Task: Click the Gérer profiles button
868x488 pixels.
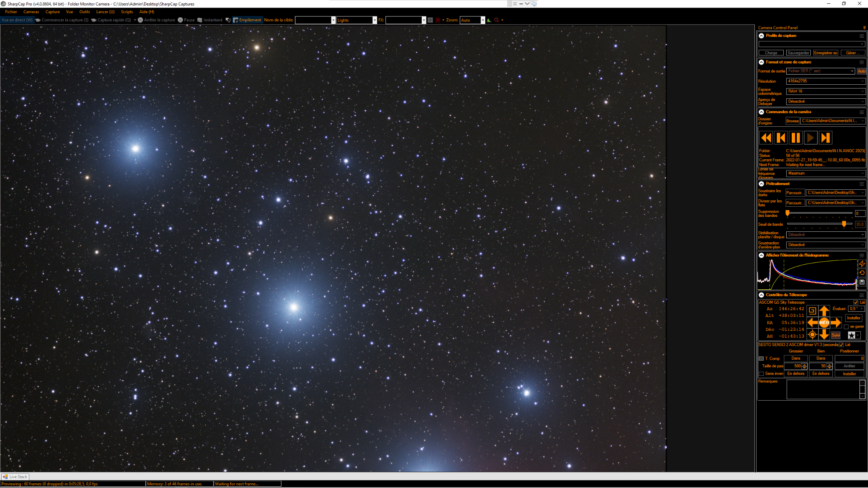Action: (853, 53)
